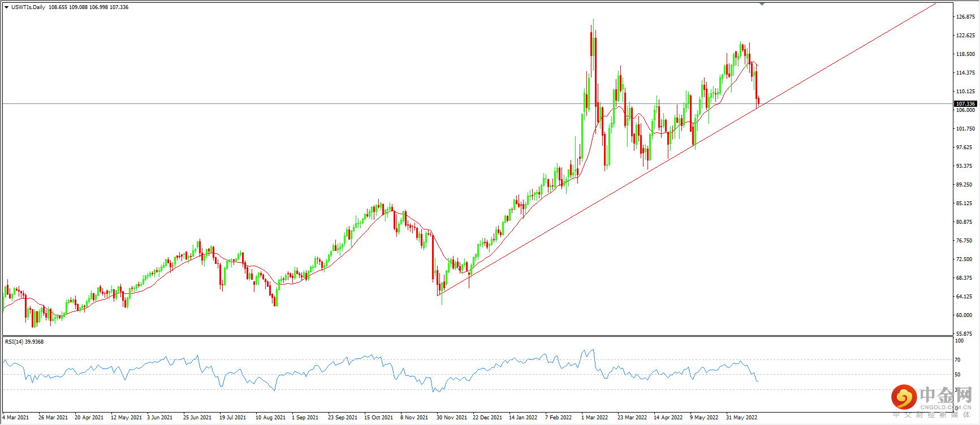The height and width of the screenshot is (425, 980).
Task: Click the 1 Sep 2021 date label
Action: pyautogui.click(x=305, y=418)
